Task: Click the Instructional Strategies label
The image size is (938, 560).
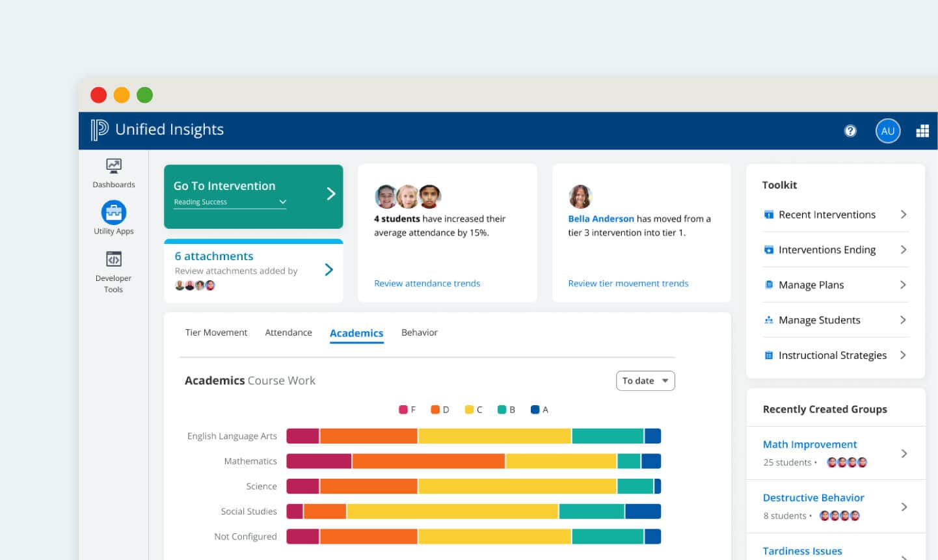Action: [x=833, y=355]
